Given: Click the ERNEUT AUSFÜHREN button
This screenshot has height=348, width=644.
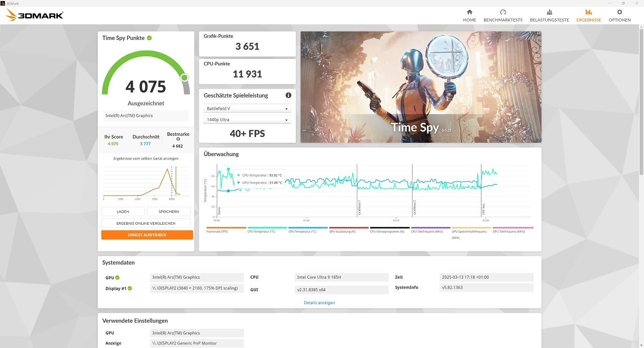Looking at the screenshot, I should click(147, 235).
